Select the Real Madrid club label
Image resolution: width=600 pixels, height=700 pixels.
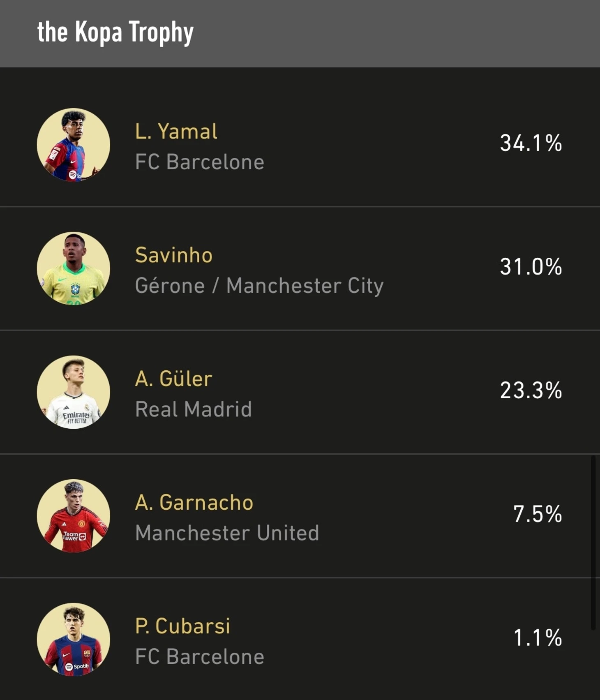pyautogui.click(x=193, y=409)
